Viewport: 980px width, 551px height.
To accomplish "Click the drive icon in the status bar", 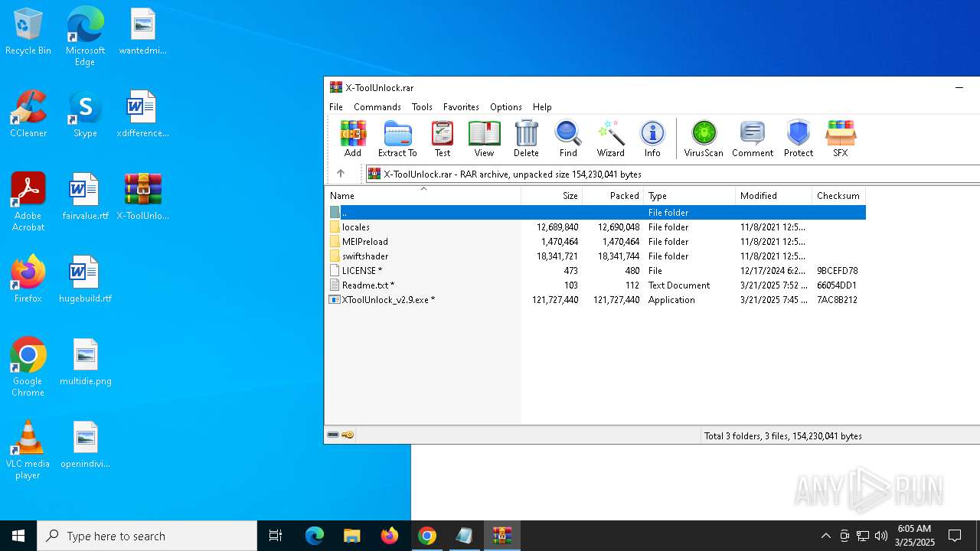I will 333,435.
